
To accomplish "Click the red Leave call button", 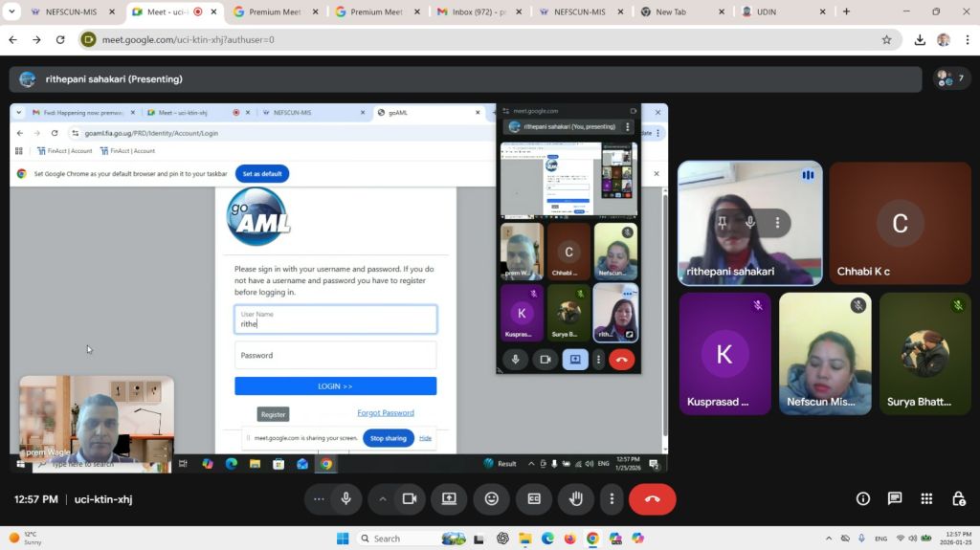I will click(x=652, y=499).
